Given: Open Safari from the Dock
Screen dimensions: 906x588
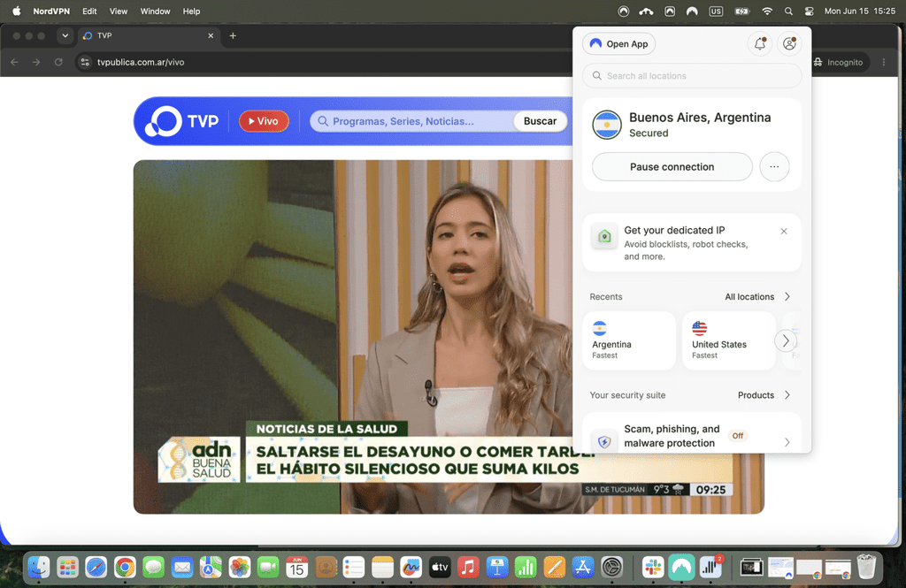Looking at the screenshot, I should click(96, 568).
